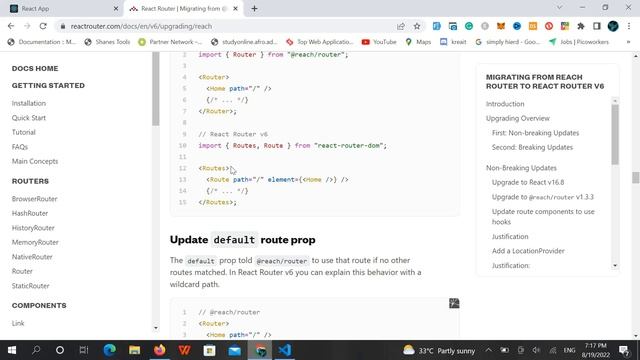The width and height of the screenshot is (640, 360).
Task: Open the Maps bookmark
Action: pyautogui.click(x=418, y=42)
